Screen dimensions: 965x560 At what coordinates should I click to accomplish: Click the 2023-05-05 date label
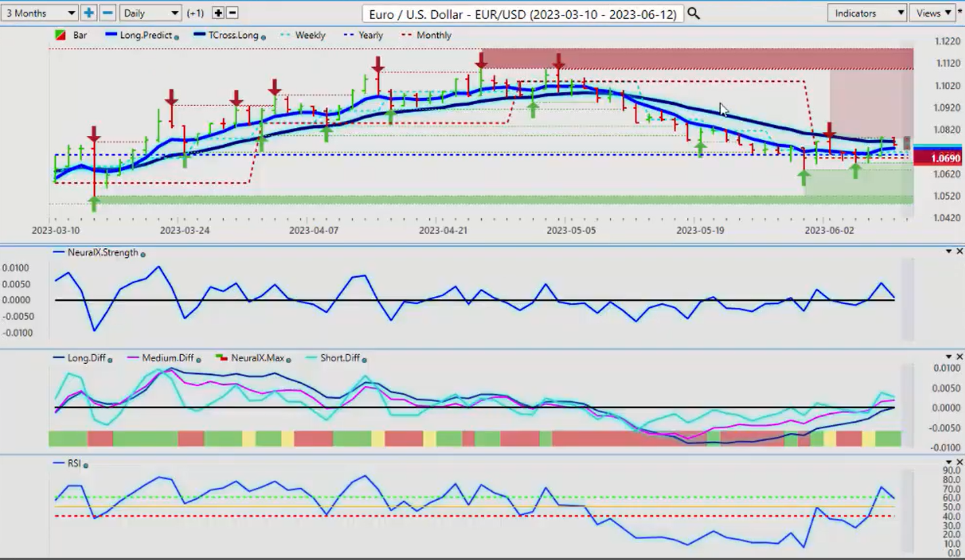click(571, 231)
